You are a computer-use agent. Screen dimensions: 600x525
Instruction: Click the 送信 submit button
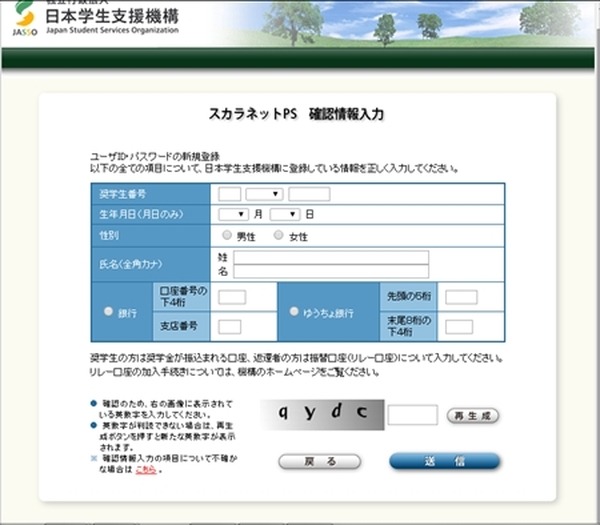coord(445,461)
